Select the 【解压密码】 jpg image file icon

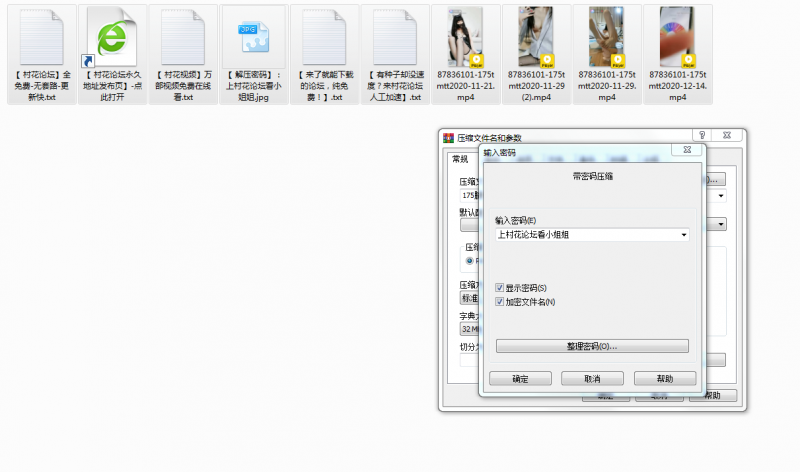[254, 37]
